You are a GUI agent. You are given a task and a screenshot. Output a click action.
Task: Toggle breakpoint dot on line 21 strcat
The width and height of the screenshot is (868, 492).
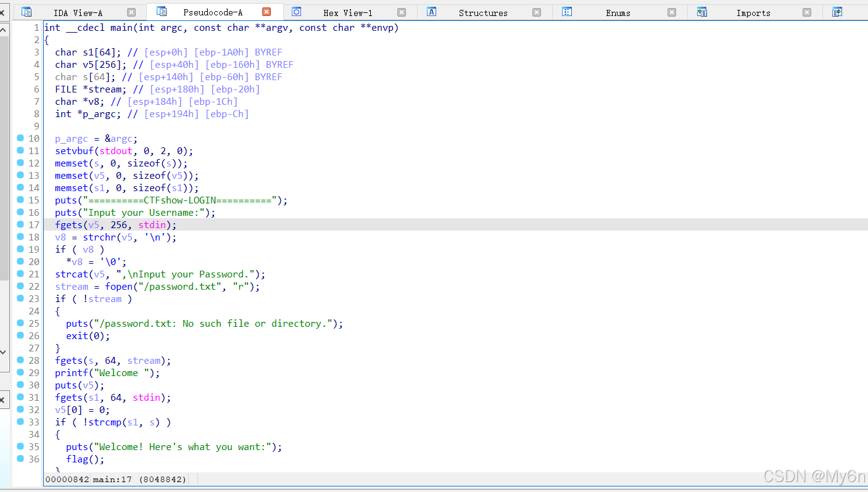(20, 274)
